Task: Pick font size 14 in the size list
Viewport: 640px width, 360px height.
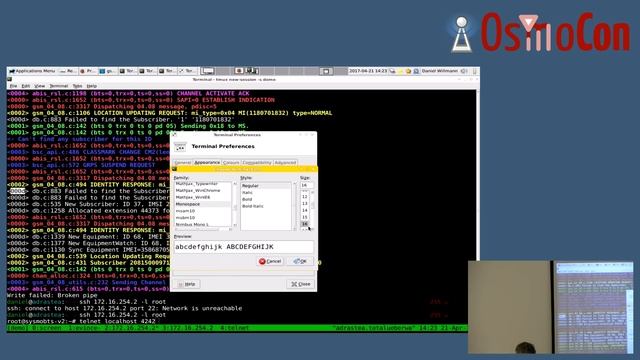Action: (x=304, y=210)
